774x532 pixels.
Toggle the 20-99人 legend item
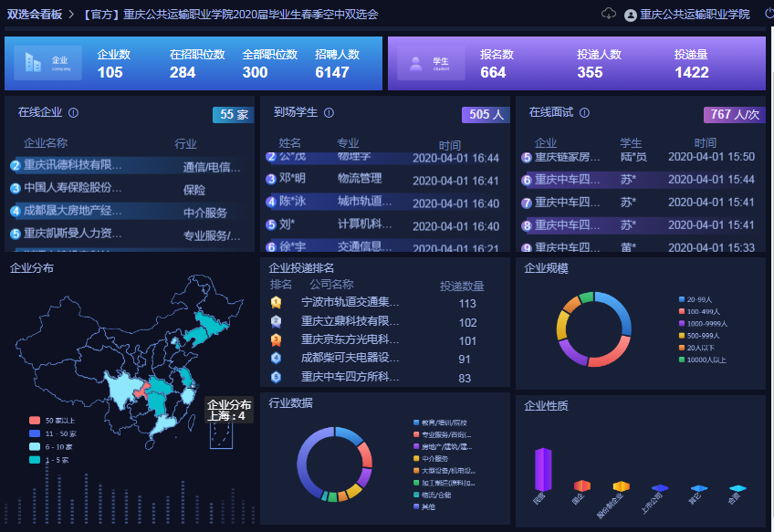coord(698,299)
